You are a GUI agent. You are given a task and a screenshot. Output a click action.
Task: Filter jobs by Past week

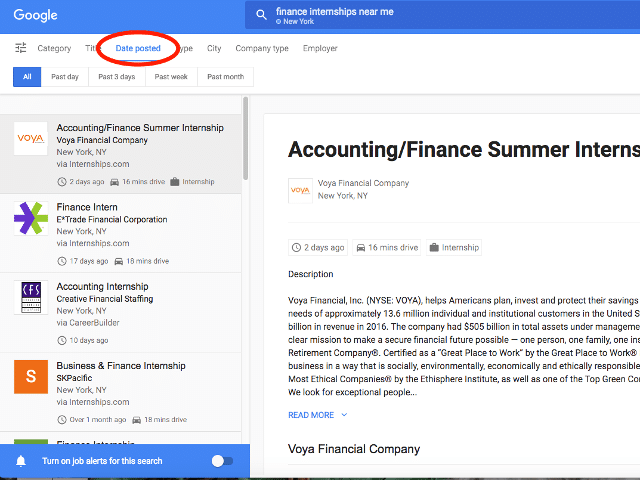click(x=171, y=77)
